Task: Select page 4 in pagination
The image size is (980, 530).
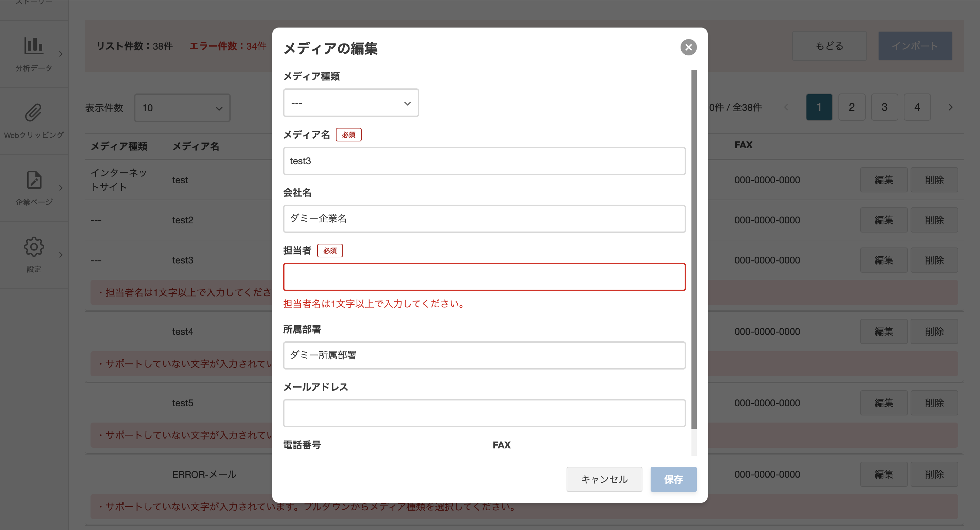Action: (x=917, y=107)
